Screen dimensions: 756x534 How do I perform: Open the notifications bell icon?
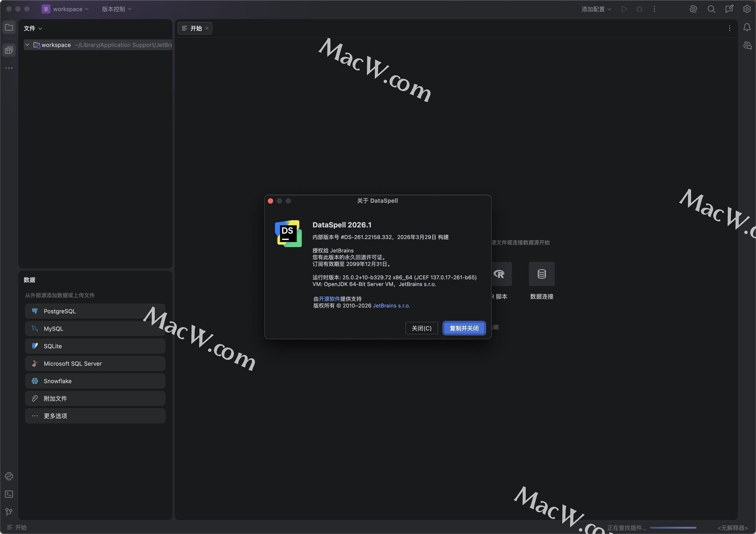(x=747, y=28)
